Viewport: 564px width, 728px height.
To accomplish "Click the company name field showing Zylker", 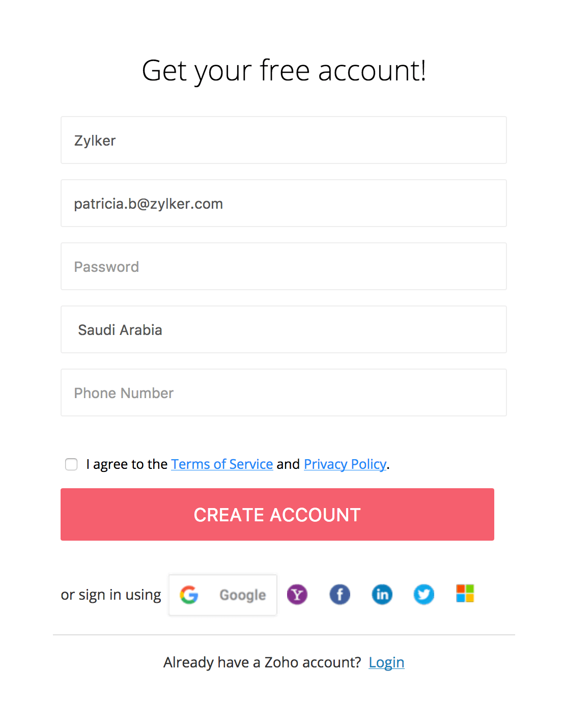I will click(284, 140).
